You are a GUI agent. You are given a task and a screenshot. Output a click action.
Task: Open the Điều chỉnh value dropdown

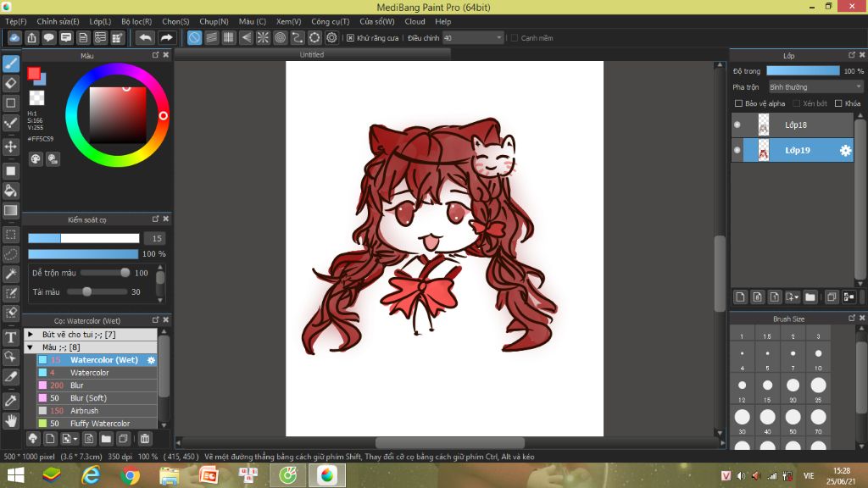point(473,38)
